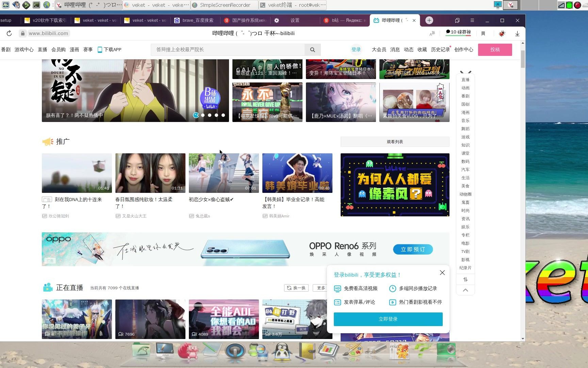Click the search magnifier button
Image resolution: width=588 pixels, height=368 pixels.
pyautogui.click(x=312, y=50)
